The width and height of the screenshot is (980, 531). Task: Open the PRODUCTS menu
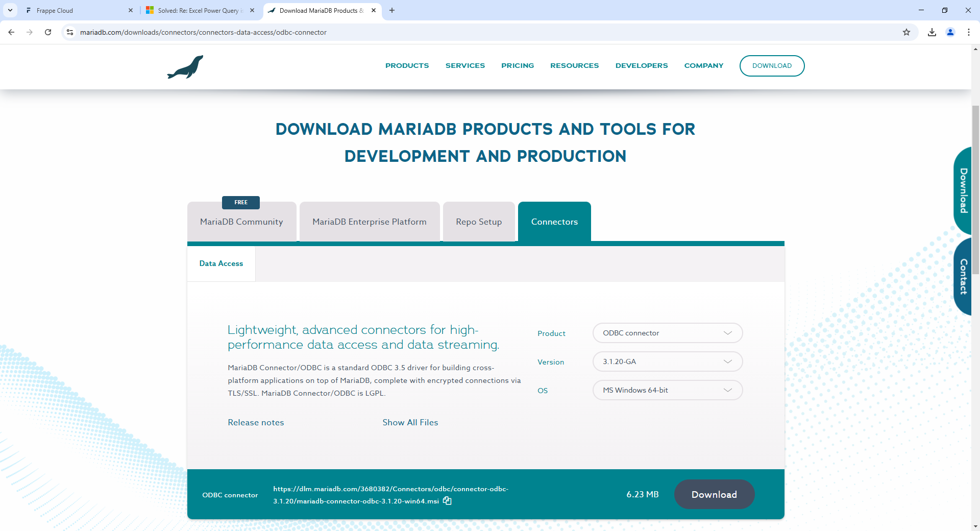click(407, 65)
